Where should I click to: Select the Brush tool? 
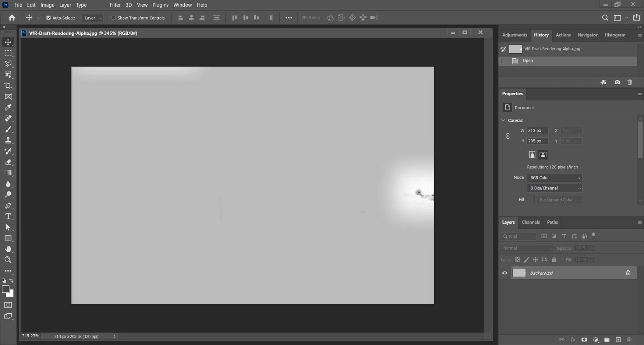(x=8, y=129)
